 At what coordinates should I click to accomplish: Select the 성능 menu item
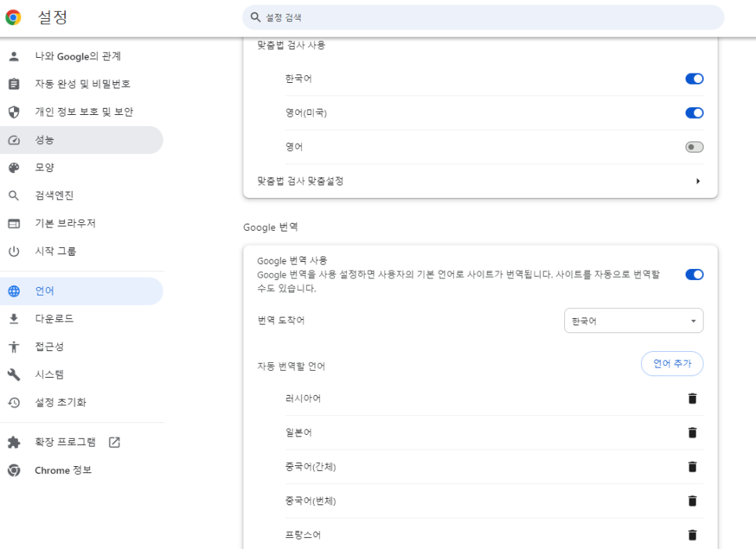coord(81,140)
